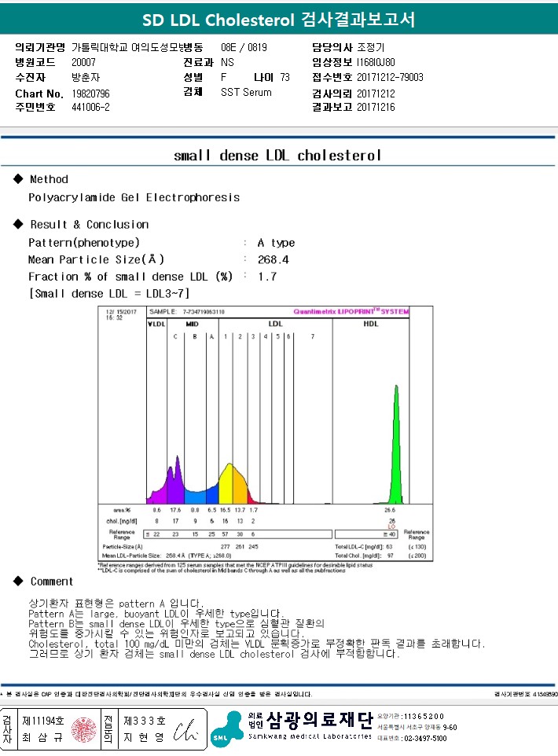Click 'Quantimetrix LIPOPRINT SYSTEM' chart label
558x756 pixels.
[351, 311]
